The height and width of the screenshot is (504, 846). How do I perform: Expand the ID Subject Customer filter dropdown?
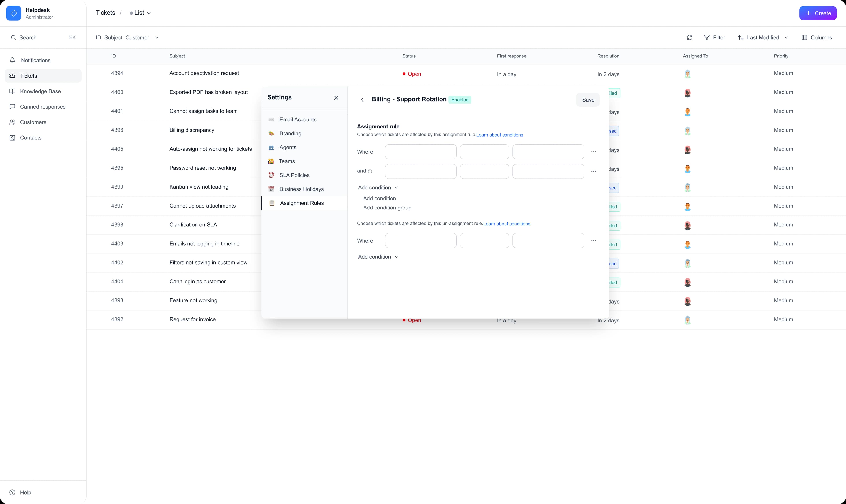coord(157,37)
